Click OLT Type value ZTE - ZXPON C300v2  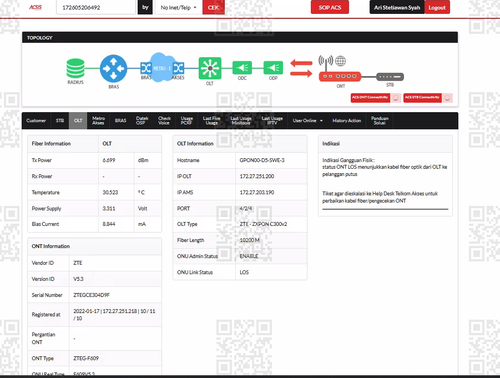point(263,224)
